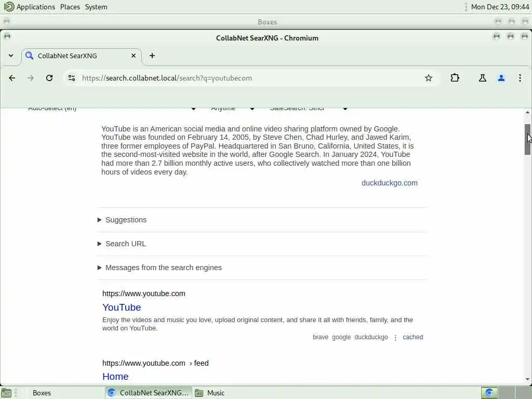The height and width of the screenshot is (399, 532).
Task: Open a new tab with plus button
Action: point(152,56)
